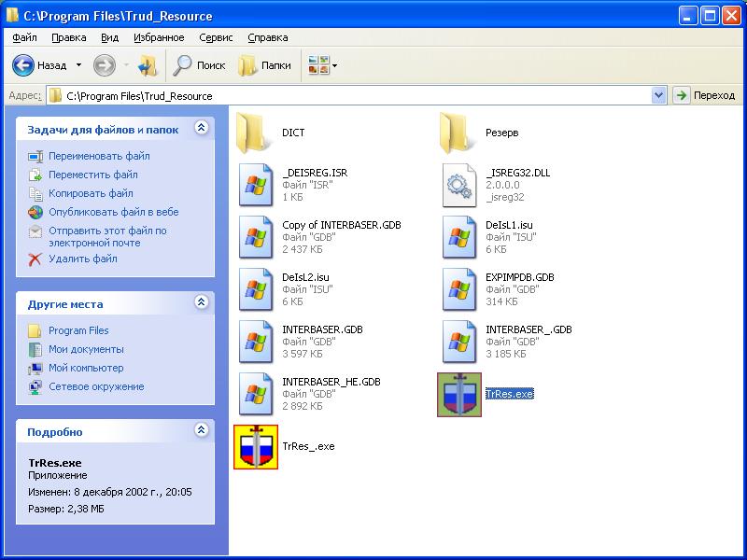Image resolution: width=747 pixels, height=560 pixels.
Task: Click Переименовать файл link
Action: [x=99, y=156]
